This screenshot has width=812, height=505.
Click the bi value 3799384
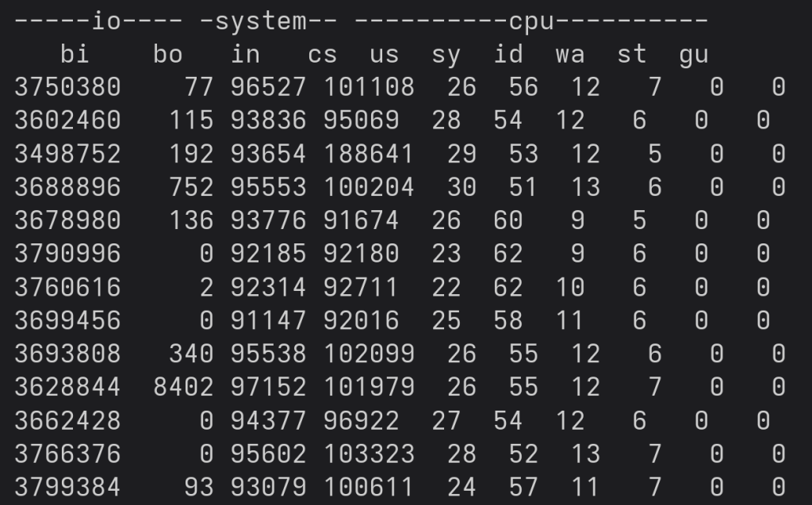click(67, 487)
